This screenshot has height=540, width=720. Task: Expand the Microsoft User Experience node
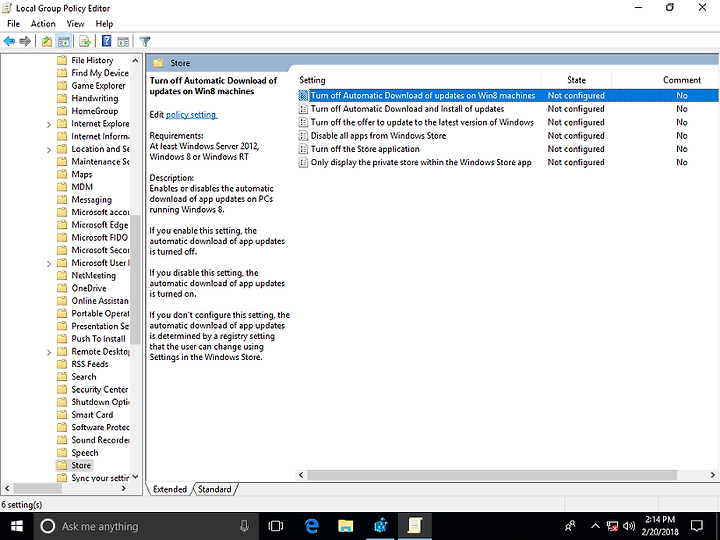(x=49, y=263)
